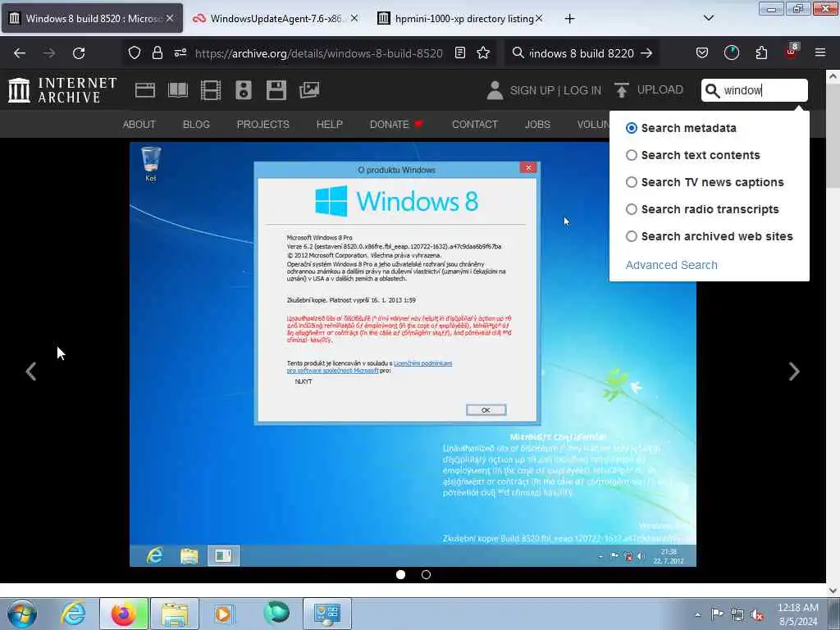Viewport: 840px width, 630px height.
Task: Switch to Windows 8 build 8520 tab
Action: coord(92,18)
